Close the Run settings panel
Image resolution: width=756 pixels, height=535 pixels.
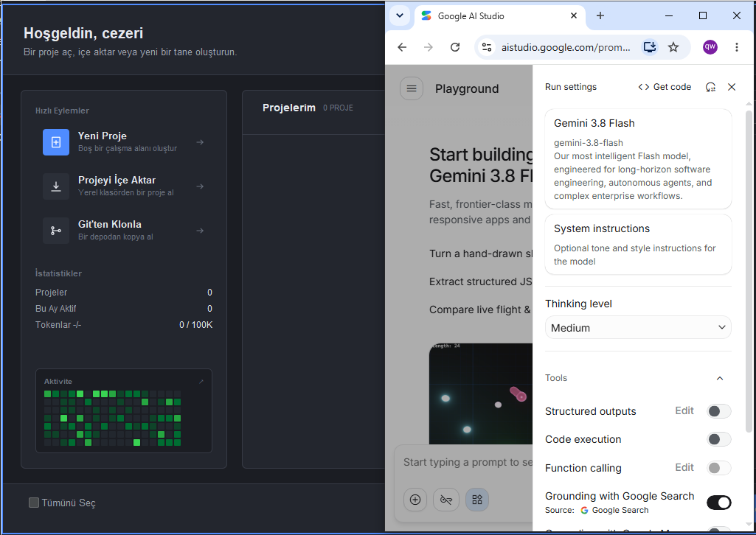(732, 87)
